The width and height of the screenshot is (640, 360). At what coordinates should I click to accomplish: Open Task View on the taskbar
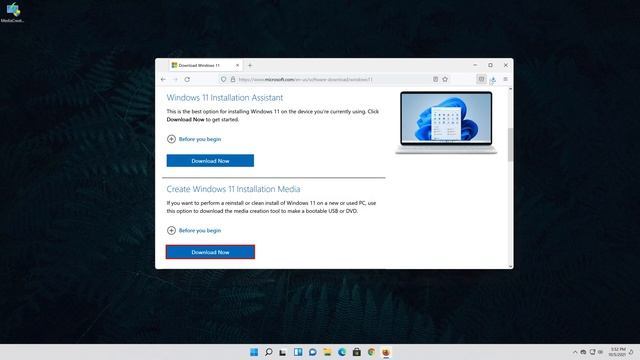pyautogui.click(x=283, y=352)
